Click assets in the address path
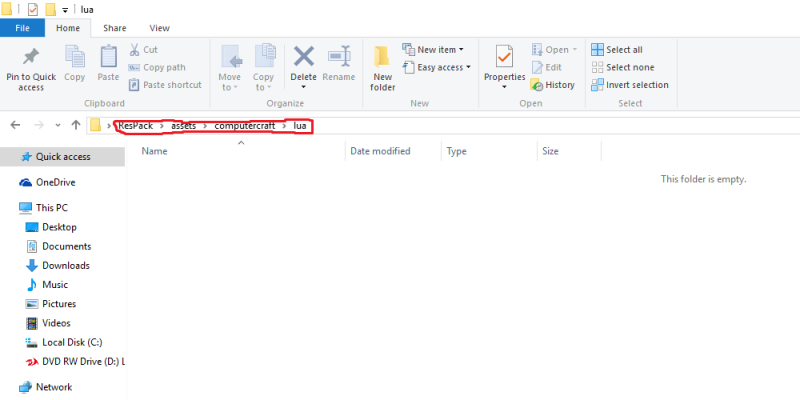Viewport: 800px width, 400px height. pyautogui.click(x=184, y=126)
